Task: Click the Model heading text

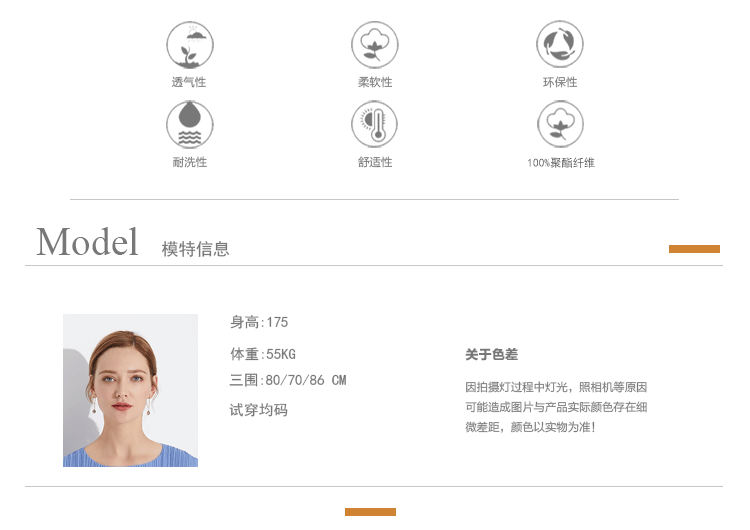Action: click(x=87, y=242)
